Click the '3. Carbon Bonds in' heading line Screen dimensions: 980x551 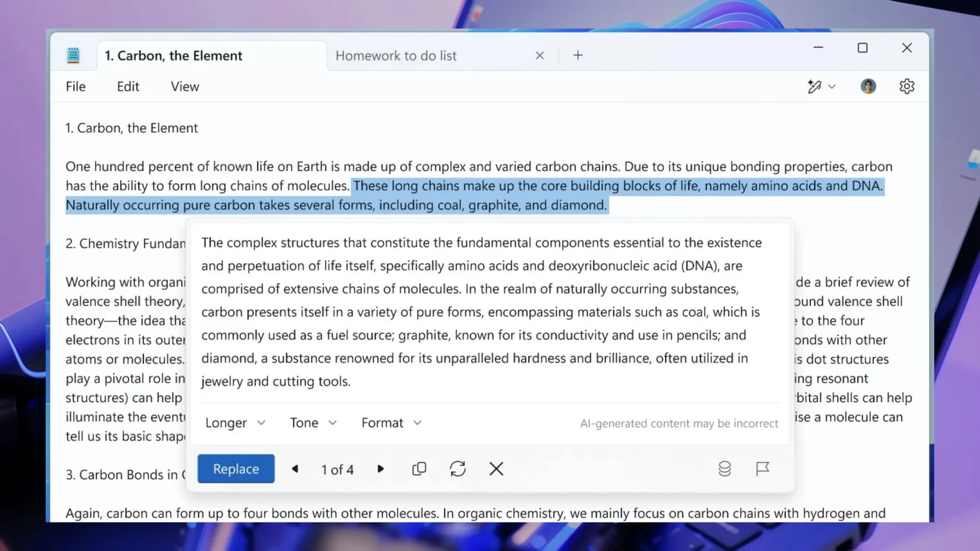click(x=126, y=474)
